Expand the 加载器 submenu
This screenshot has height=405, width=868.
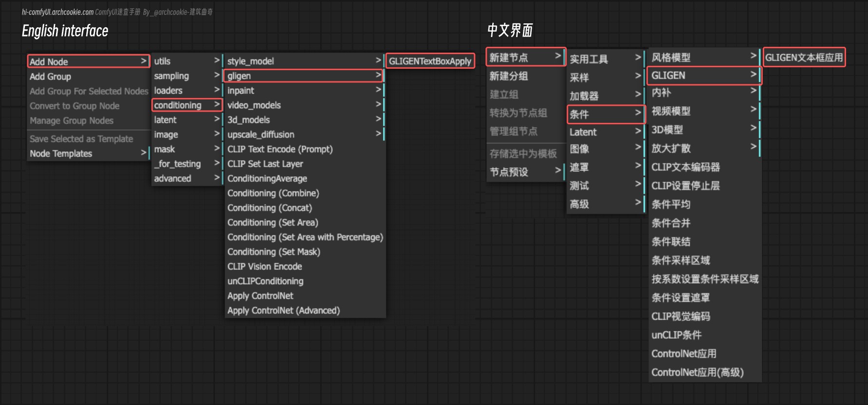pos(606,96)
